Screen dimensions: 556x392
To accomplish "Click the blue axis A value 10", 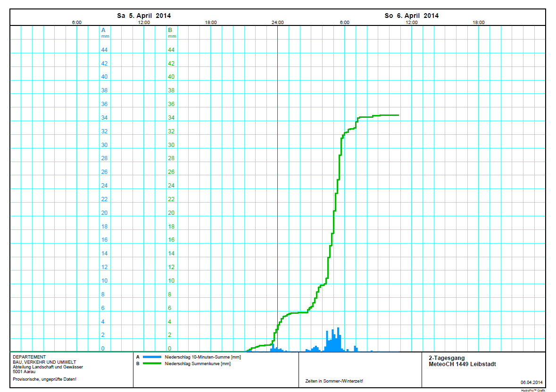I will tap(104, 281).
